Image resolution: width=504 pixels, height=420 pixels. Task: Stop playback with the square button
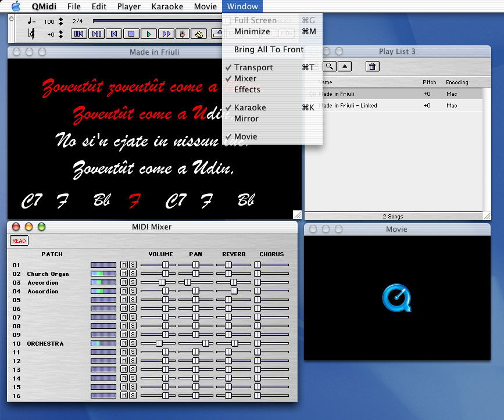point(131,34)
